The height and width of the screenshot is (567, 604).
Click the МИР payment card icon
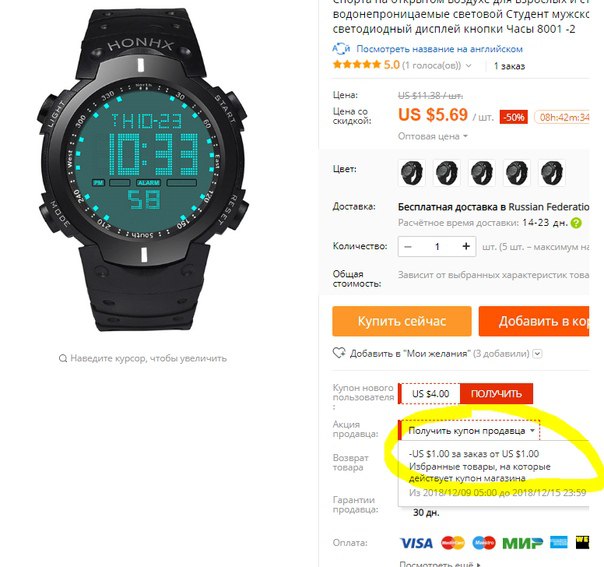click(x=522, y=543)
